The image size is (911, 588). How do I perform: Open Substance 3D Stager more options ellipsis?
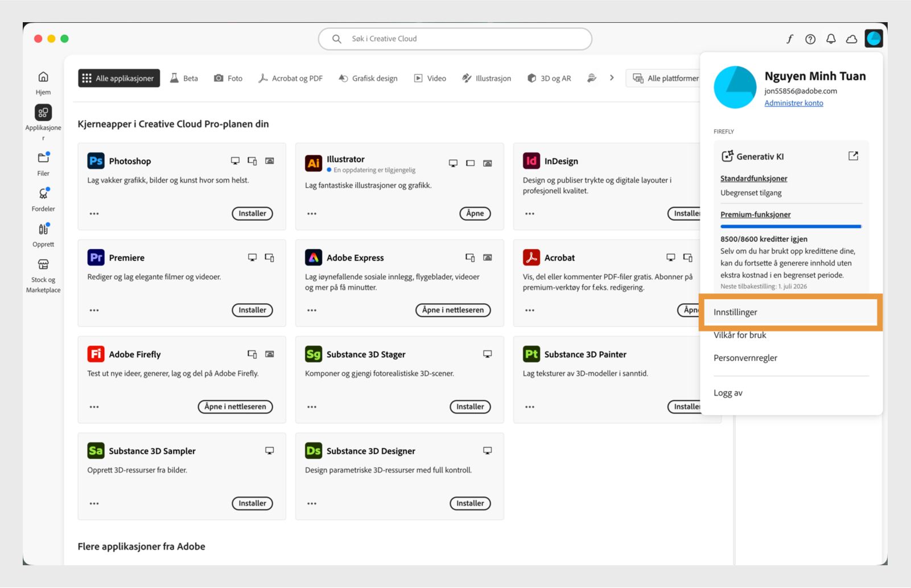pyautogui.click(x=312, y=407)
